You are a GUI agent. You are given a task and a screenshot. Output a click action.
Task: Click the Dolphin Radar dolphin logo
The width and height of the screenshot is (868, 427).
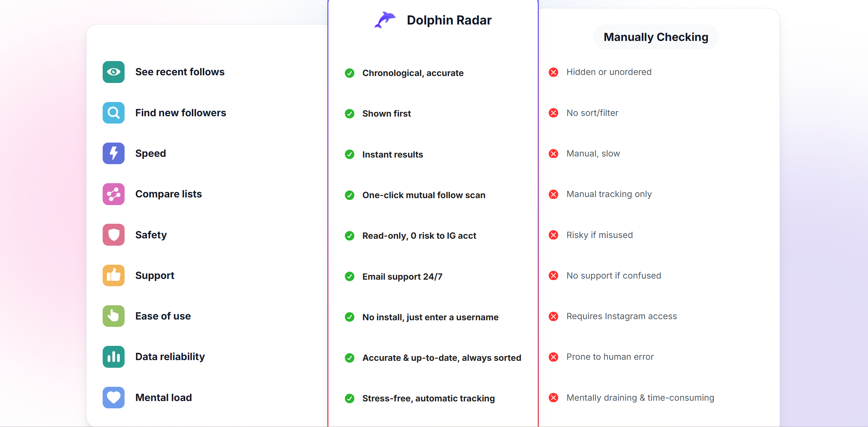click(385, 20)
